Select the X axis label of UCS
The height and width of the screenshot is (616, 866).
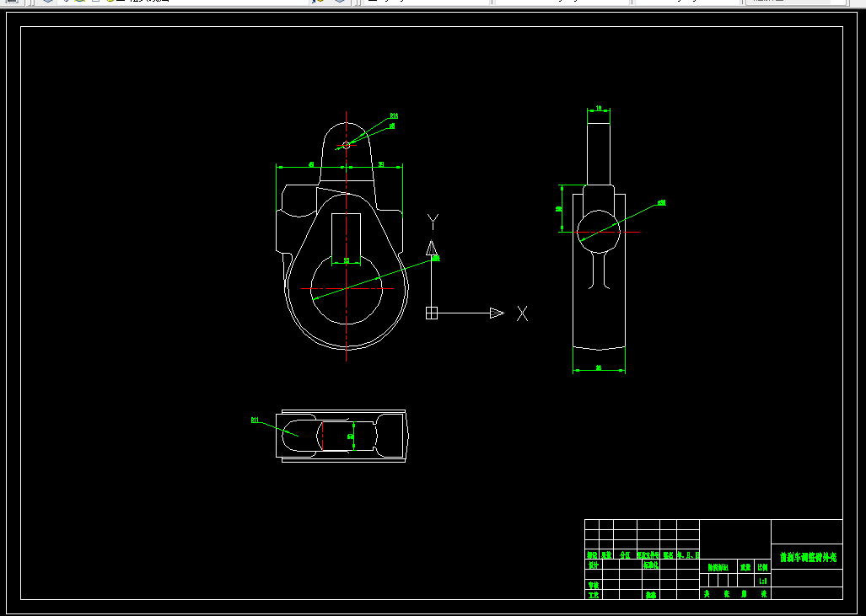(x=522, y=313)
